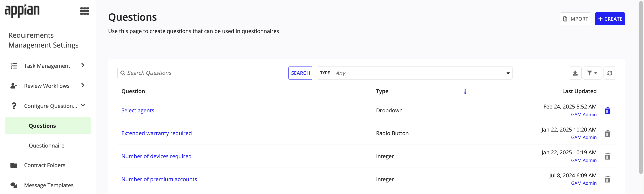Image resolution: width=644 pixels, height=194 pixels.
Task: Click the Requirements Management Settings heading
Action: [43, 40]
